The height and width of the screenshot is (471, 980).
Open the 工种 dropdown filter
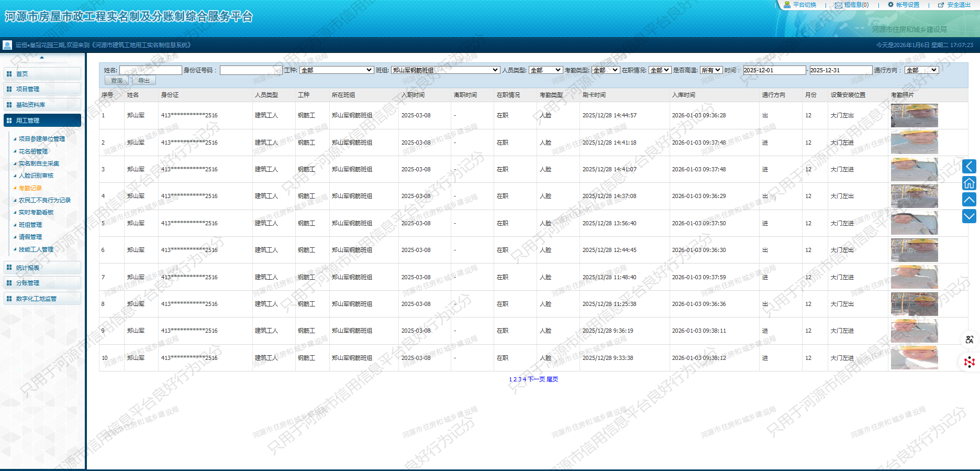tap(337, 70)
